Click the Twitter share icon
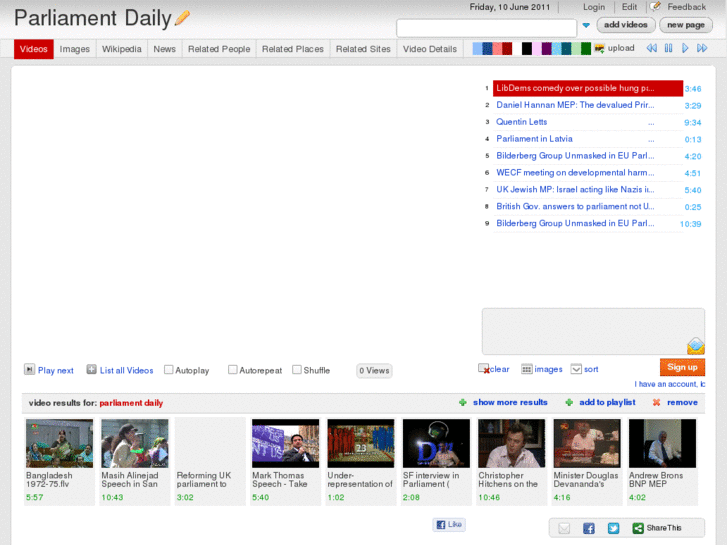Viewport: 727px width, 545px height. pos(613,528)
